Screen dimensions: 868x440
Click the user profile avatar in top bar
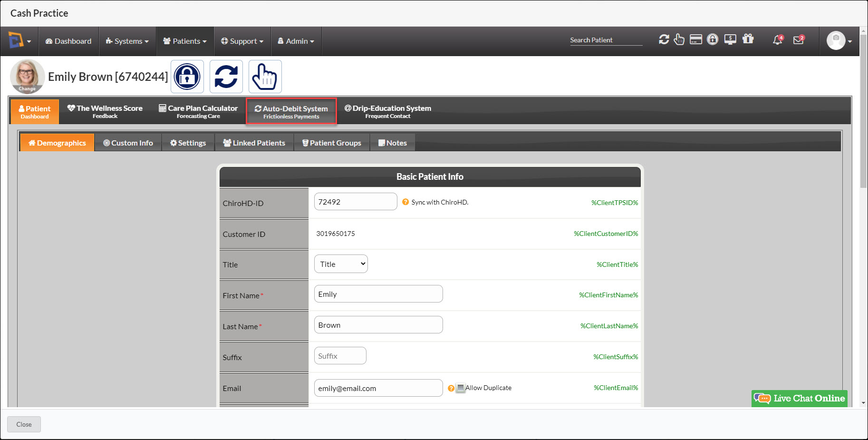tap(836, 40)
